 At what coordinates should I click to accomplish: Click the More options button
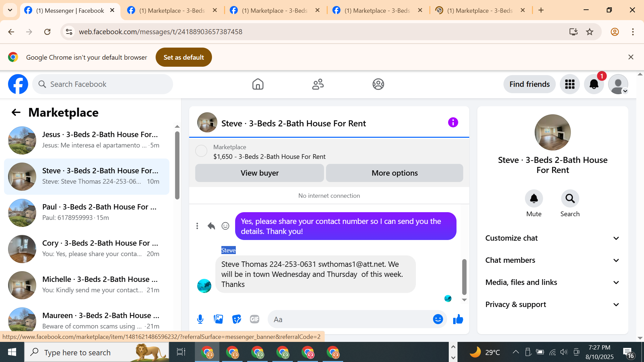[x=394, y=173]
